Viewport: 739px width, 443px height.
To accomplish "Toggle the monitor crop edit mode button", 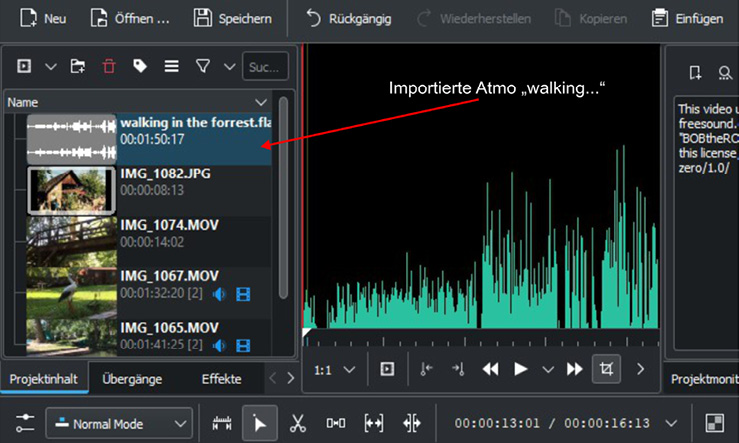I will click(x=604, y=369).
